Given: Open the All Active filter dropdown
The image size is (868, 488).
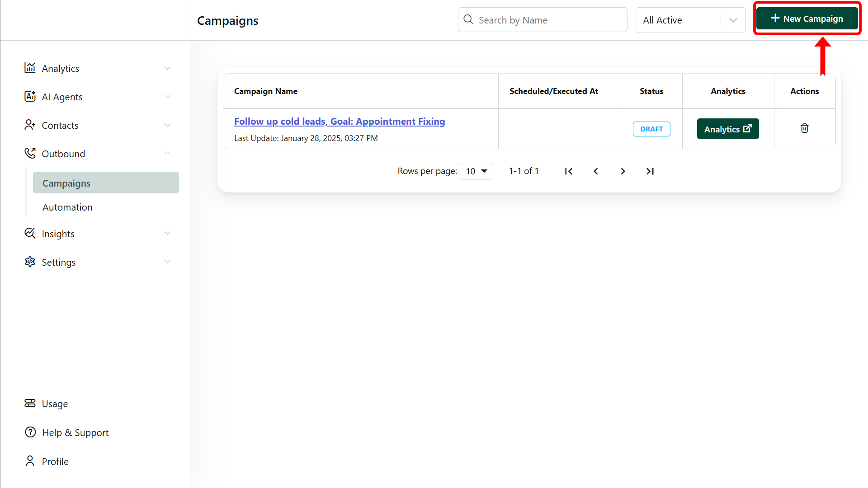Looking at the screenshot, I should point(690,20).
